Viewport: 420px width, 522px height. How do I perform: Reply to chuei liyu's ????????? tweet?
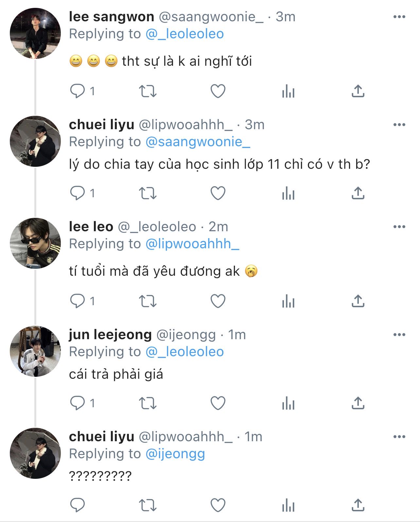pos(78,505)
